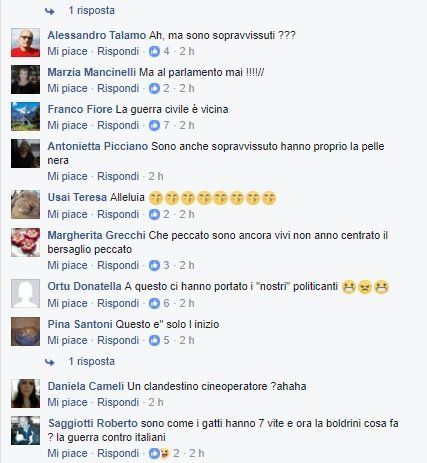Open Marzia Mancinelli's profile name link
427x463 pixels.
point(92,72)
